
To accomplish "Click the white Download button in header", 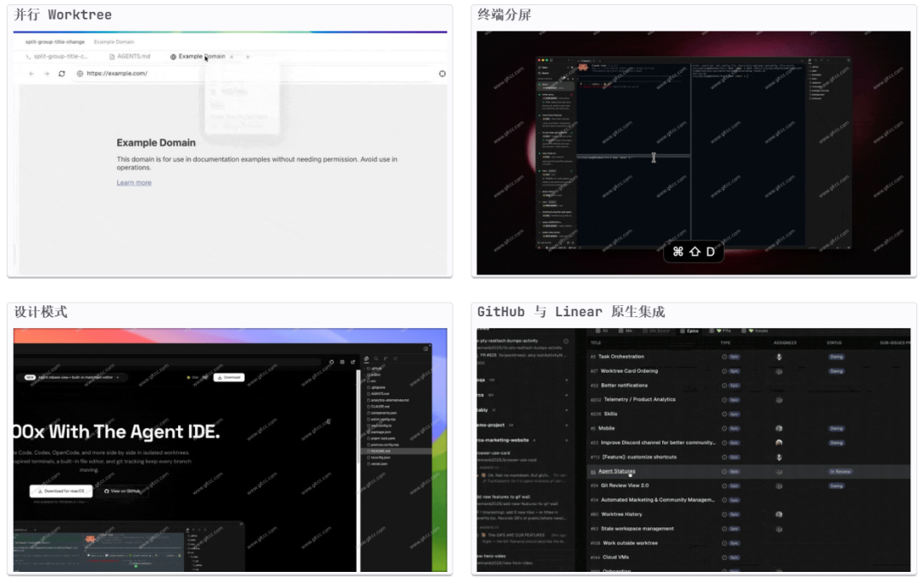I will coord(228,378).
